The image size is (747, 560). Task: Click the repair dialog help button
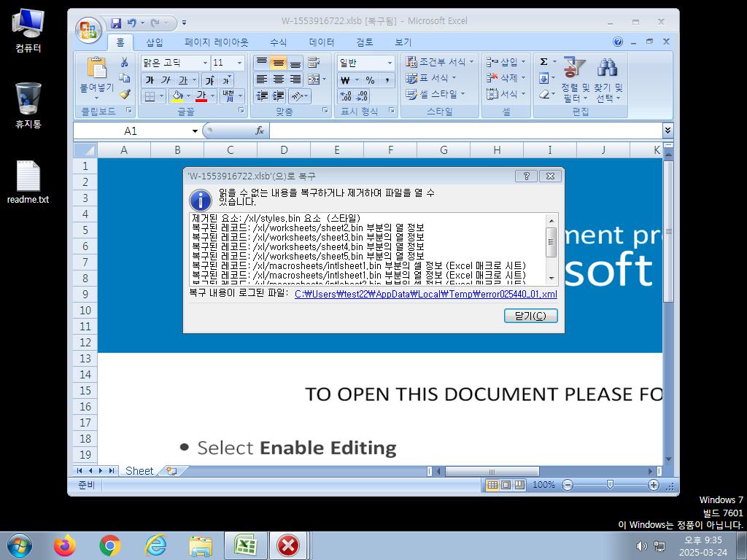[527, 176]
